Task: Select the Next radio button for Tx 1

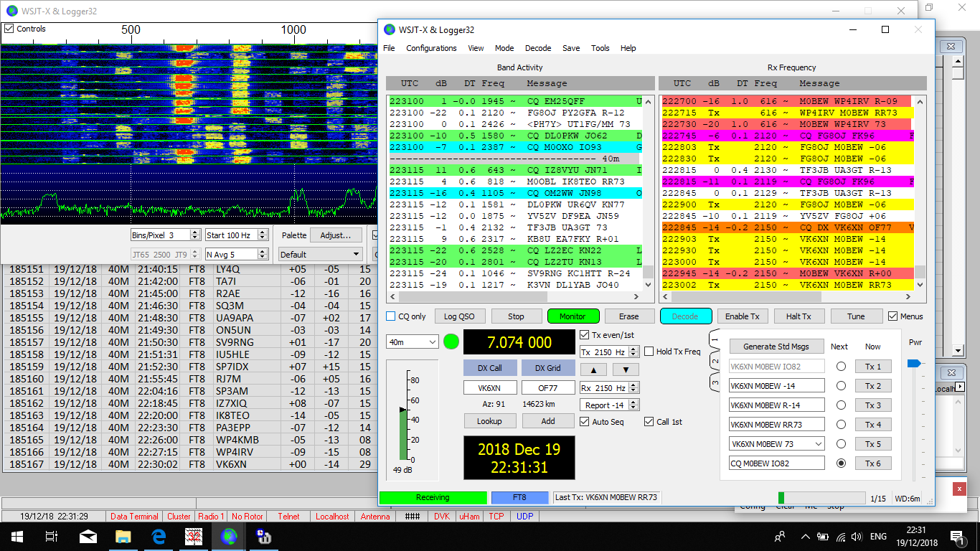Action: (841, 367)
